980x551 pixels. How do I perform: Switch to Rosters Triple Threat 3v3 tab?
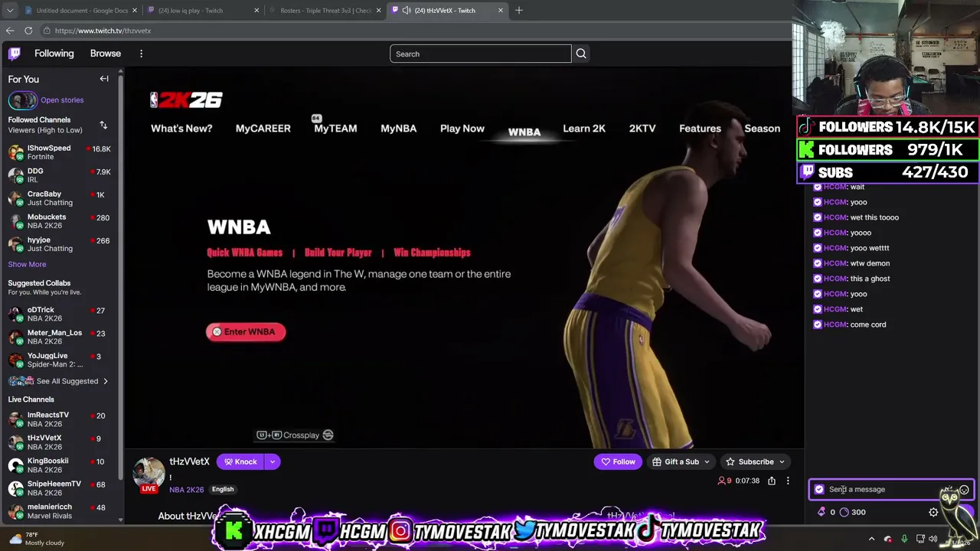click(x=325, y=10)
